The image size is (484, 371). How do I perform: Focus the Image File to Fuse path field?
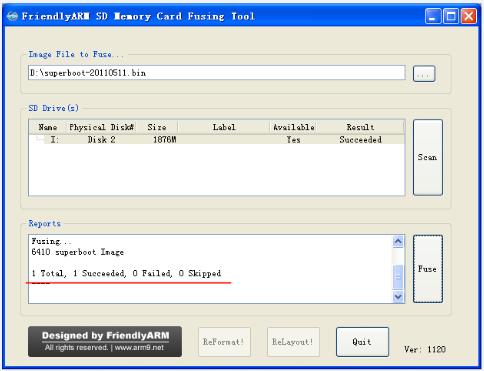pos(217,73)
